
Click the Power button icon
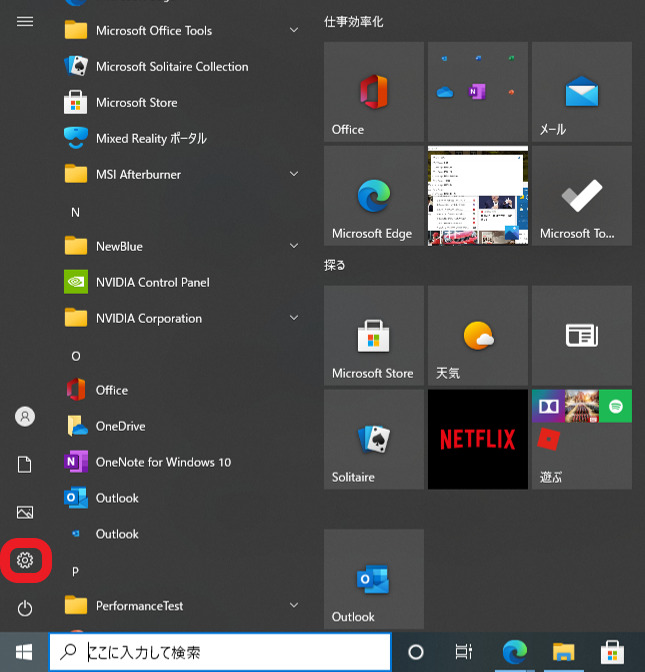[x=25, y=608]
